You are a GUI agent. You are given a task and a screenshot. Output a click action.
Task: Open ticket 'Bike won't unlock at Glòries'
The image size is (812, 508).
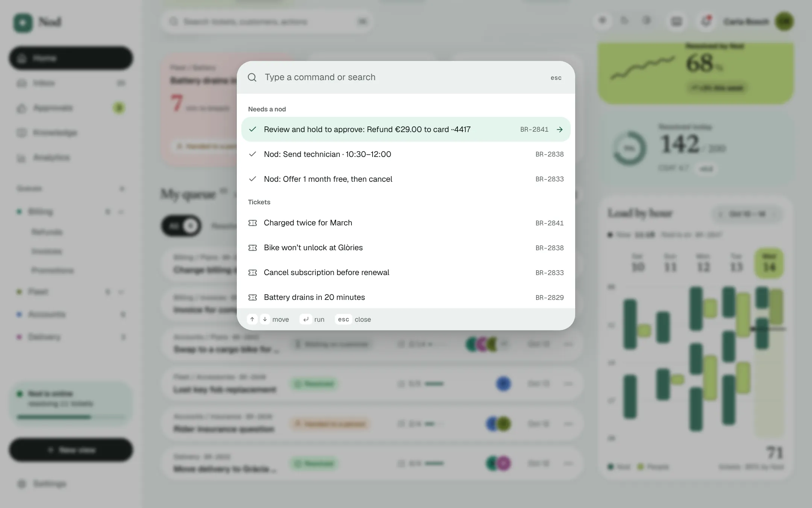point(406,248)
